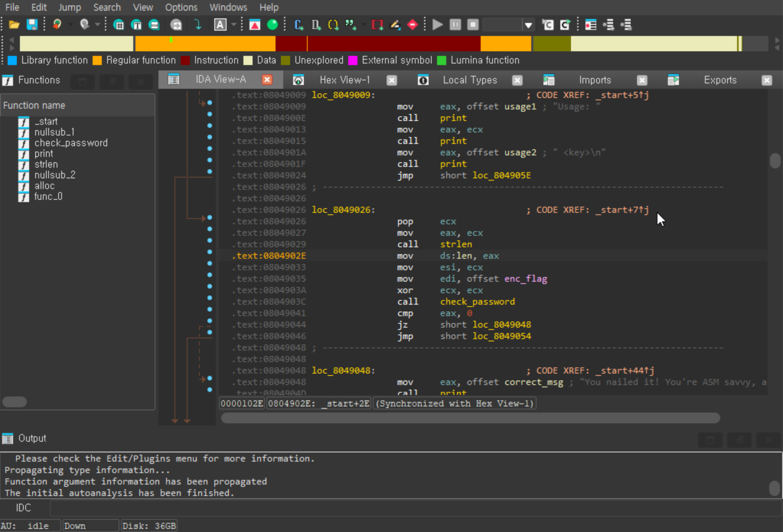Expand dropdown arrow next to text search icon
Viewport: 783px width, 532px height.
point(234,25)
